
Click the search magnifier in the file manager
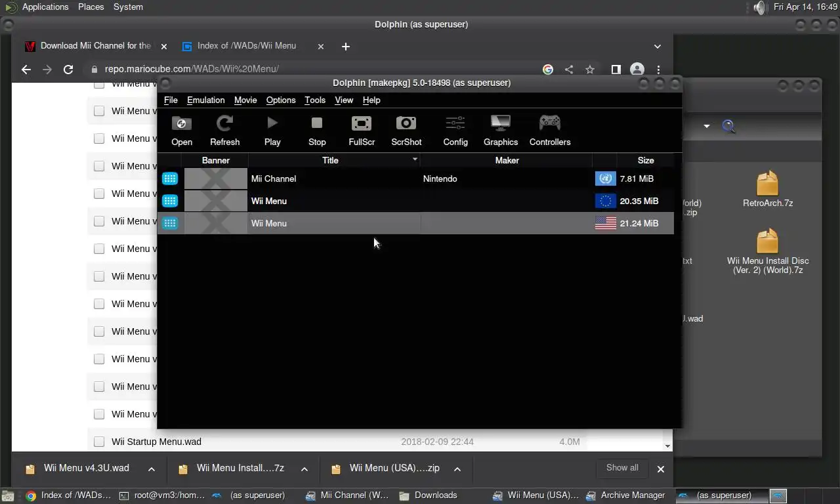point(729,126)
